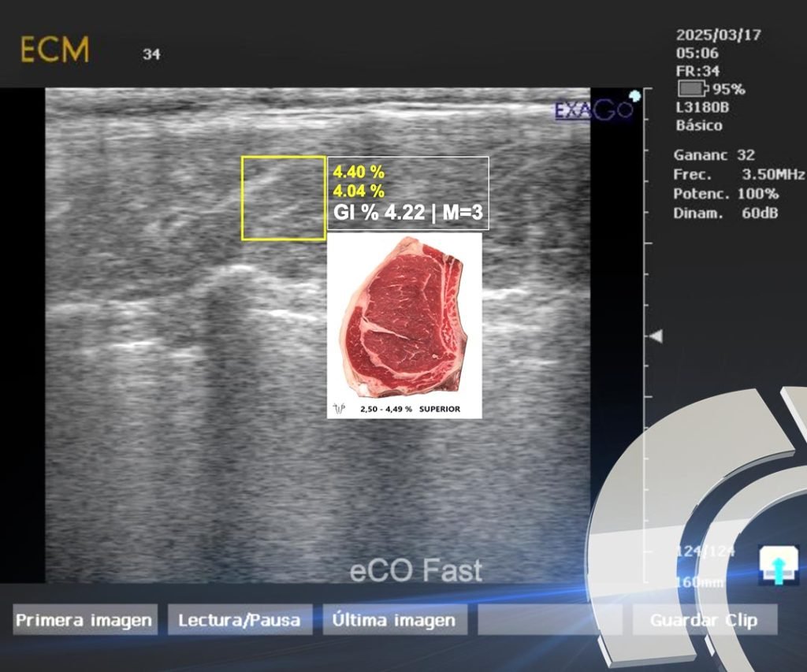Click the empty button beside Última imagen
The image size is (807, 672).
pos(549,619)
